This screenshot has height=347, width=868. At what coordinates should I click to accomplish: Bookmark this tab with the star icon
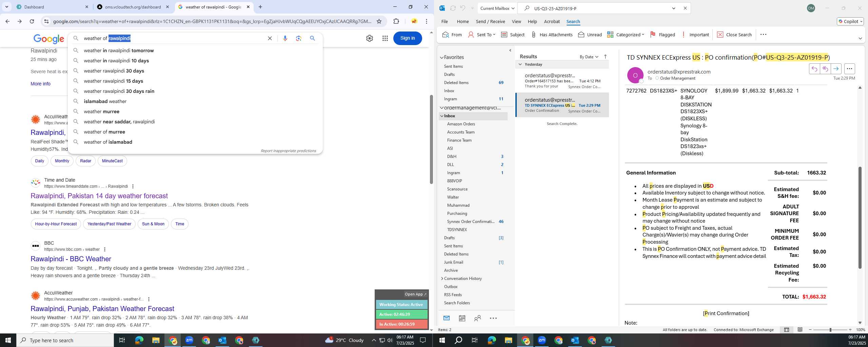click(x=379, y=21)
